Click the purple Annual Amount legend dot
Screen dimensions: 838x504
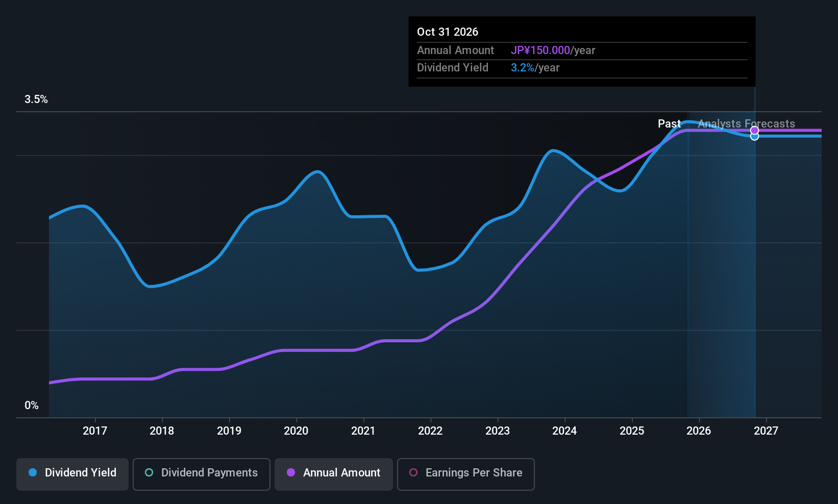[x=291, y=473]
